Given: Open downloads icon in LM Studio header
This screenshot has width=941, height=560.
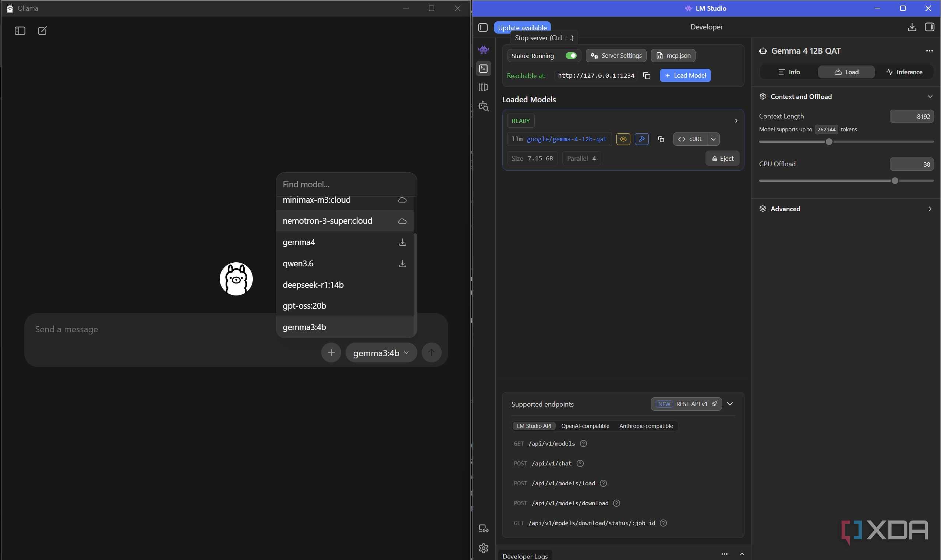Looking at the screenshot, I should (912, 27).
